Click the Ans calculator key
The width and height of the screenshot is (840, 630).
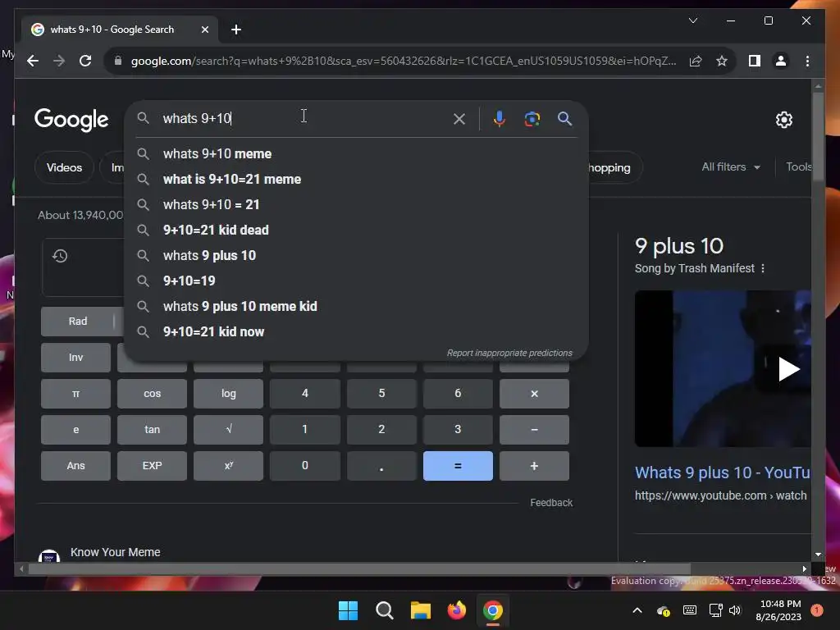[75, 466]
